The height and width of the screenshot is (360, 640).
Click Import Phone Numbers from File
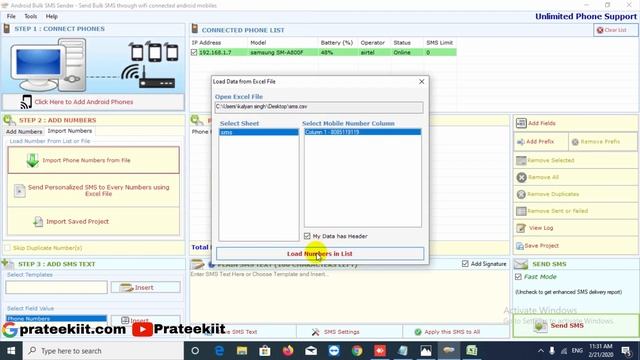(x=93, y=160)
